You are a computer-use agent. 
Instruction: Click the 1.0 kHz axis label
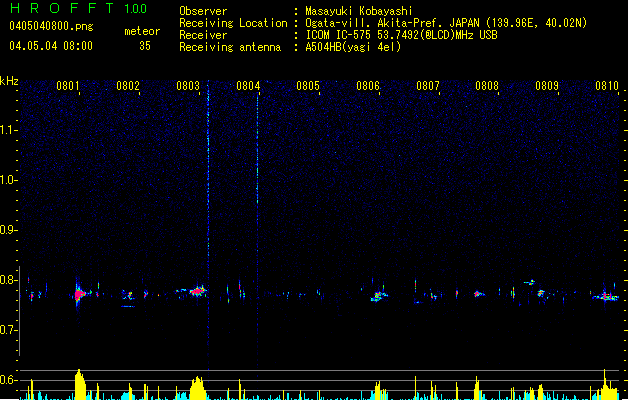[8, 180]
